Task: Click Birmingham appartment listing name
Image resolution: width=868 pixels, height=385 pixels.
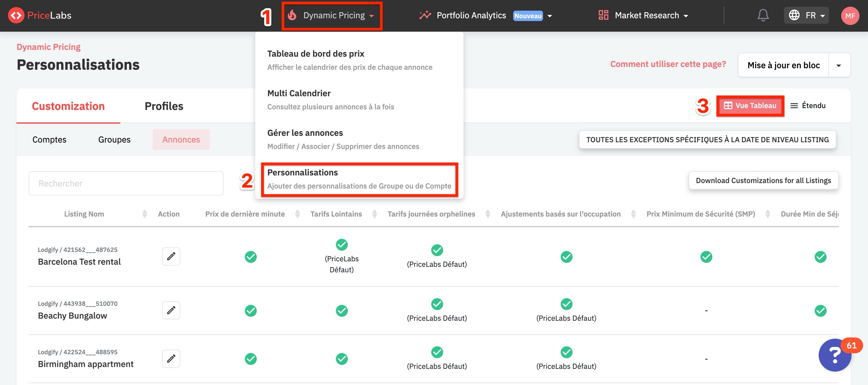Action: pos(86,364)
